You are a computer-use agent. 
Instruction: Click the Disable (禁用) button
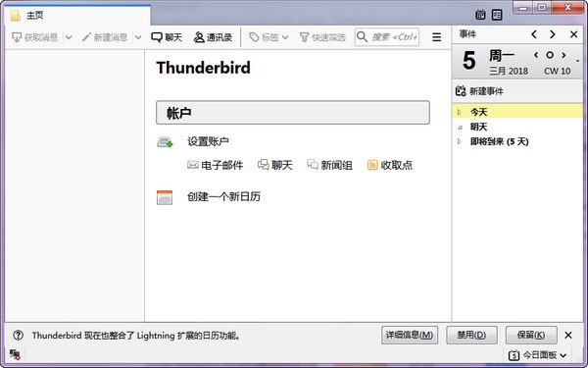pyautogui.click(x=471, y=335)
